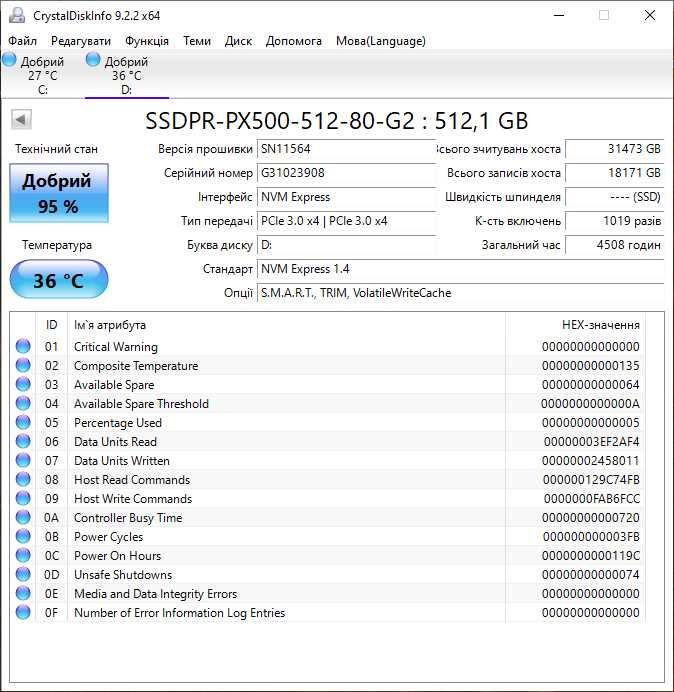Click the status orb for Power Cycles
The height and width of the screenshot is (692, 674).
click(23, 536)
